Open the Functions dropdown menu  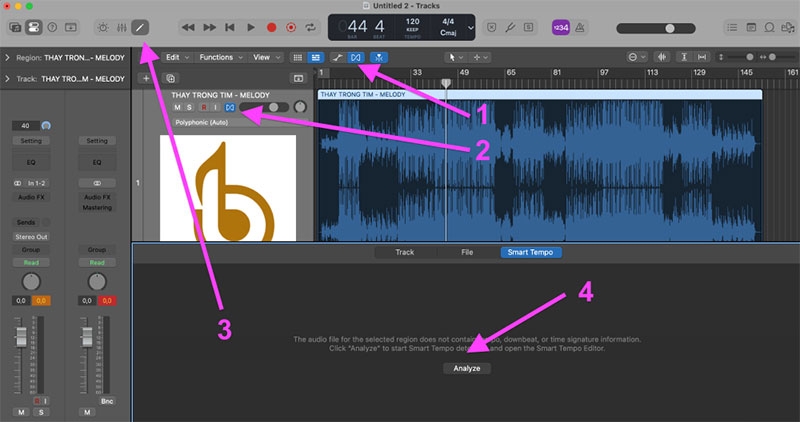coord(220,58)
